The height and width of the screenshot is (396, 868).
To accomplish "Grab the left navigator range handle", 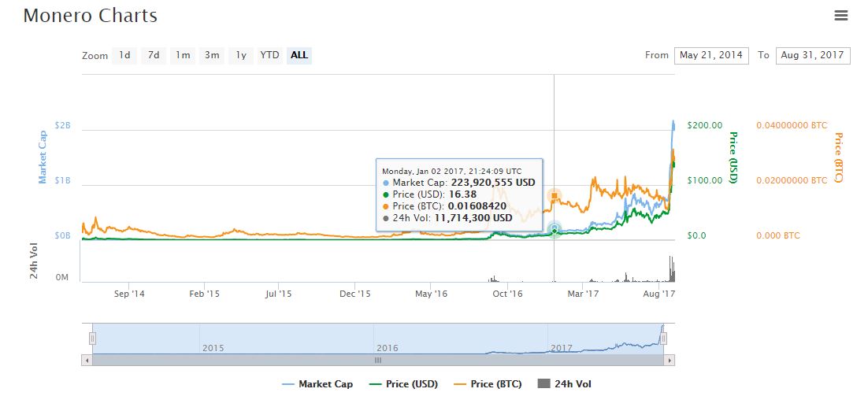I will [92, 339].
